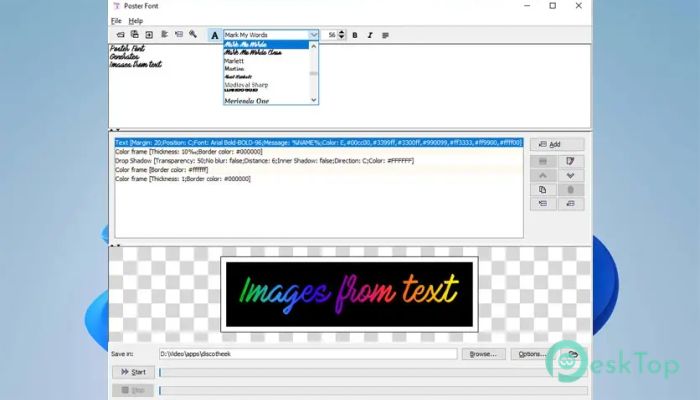Click the lines-with-arrow import effects icon
Screen dimensions: 700x400
point(543,204)
